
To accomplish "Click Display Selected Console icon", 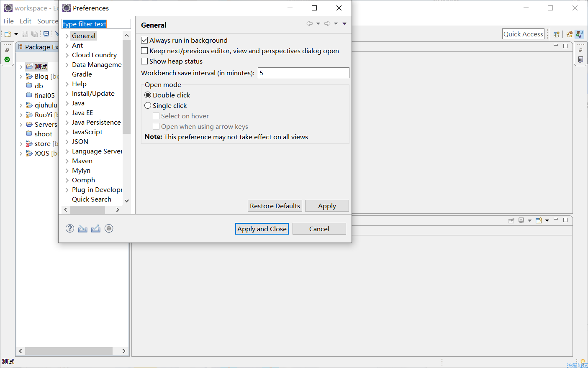I will click(521, 220).
